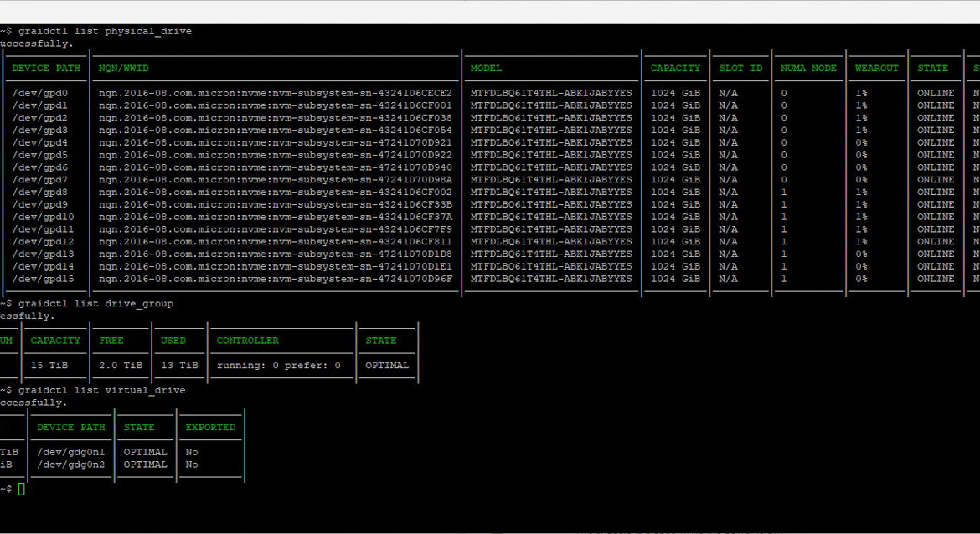This screenshot has width=980, height=534.
Task: Click the '13 TiB' used value
Action: (x=179, y=366)
